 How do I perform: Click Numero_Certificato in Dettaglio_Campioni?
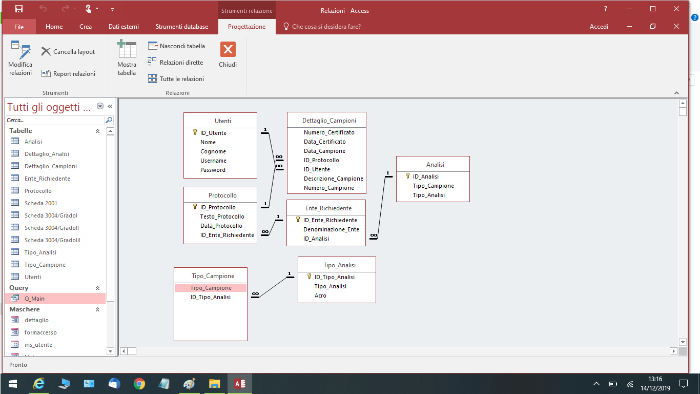329,133
